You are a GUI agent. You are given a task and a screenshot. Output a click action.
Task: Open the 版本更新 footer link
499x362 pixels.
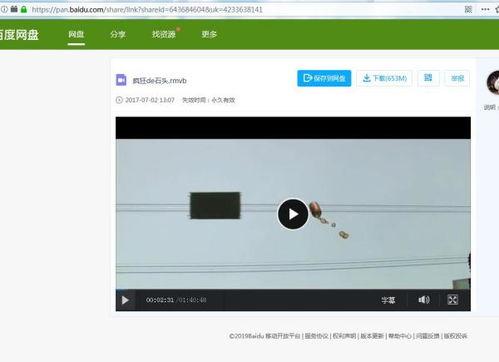(372, 336)
